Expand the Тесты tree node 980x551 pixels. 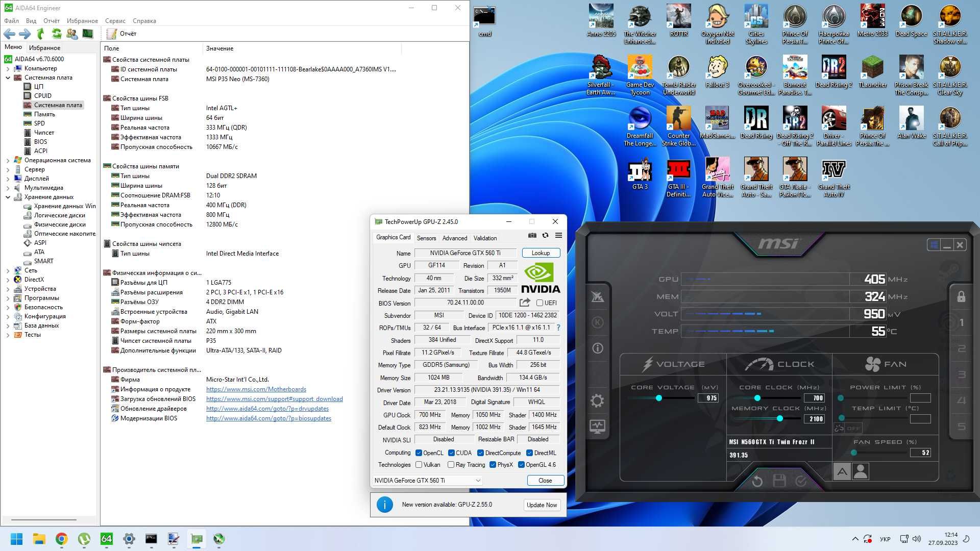(x=8, y=335)
